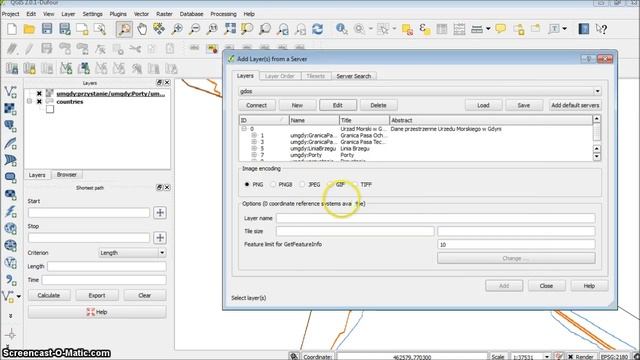Switch to the Browser tab

67,174
